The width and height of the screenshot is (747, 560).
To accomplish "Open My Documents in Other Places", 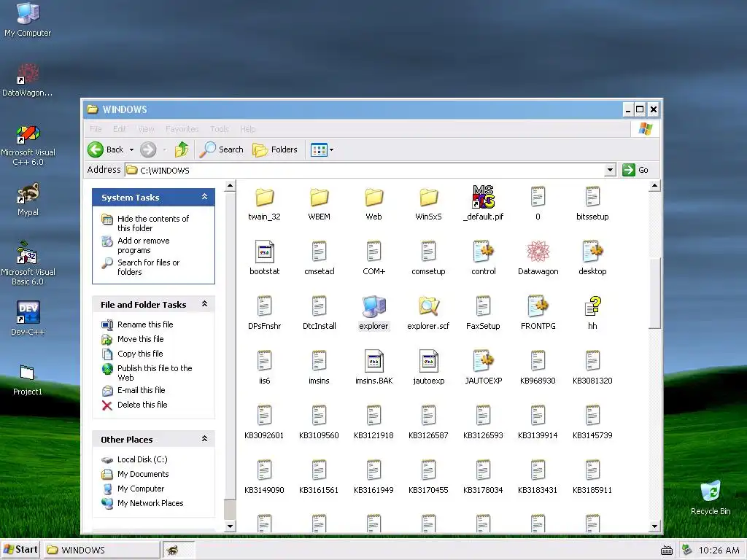I will (143, 474).
